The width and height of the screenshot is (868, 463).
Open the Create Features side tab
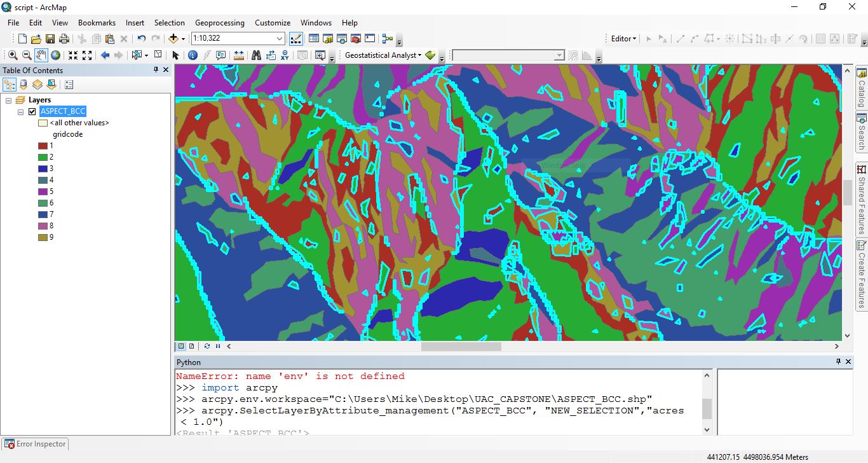pyautogui.click(x=862, y=274)
